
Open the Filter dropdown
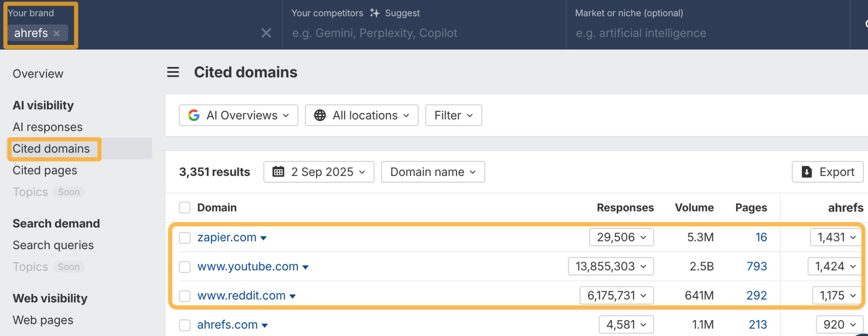coord(453,115)
